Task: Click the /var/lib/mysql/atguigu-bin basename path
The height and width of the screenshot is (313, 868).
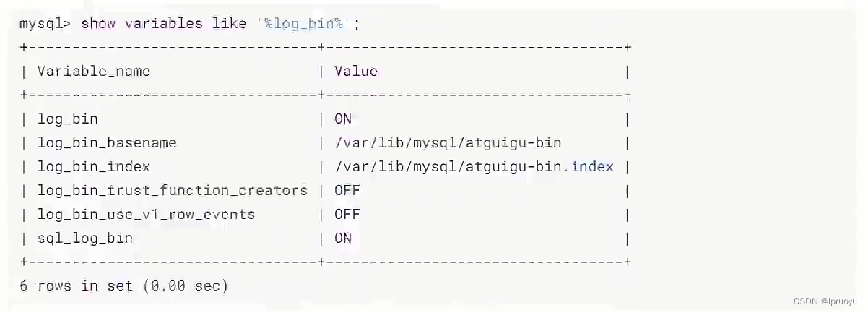Action: (x=448, y=142)
